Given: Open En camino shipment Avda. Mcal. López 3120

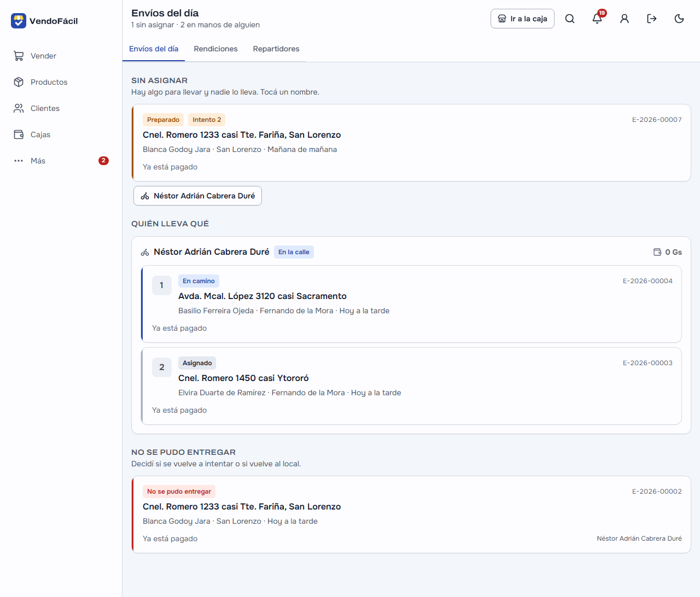Looking at the screenshot, I should (411, 304).
